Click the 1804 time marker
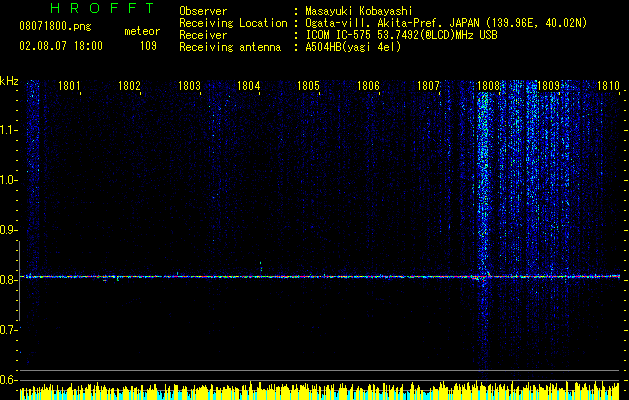The width and height of the screenshot is (629, 400). (249, 86)
